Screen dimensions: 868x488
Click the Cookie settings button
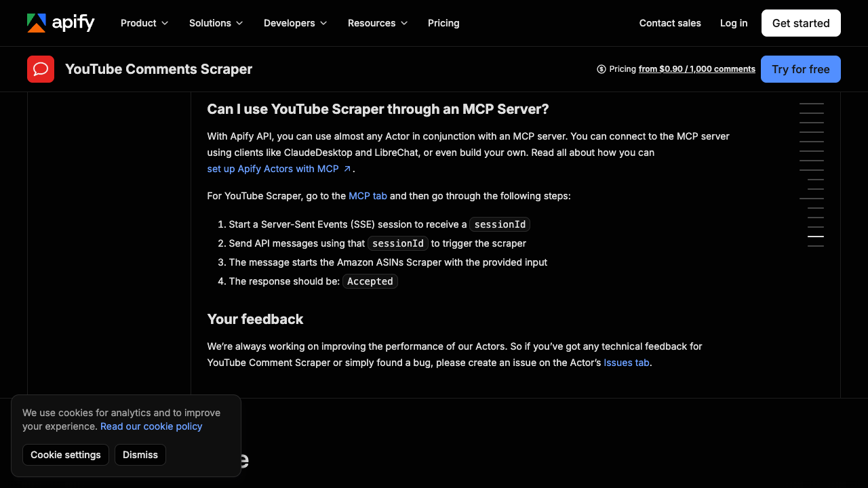pos(66,455)
